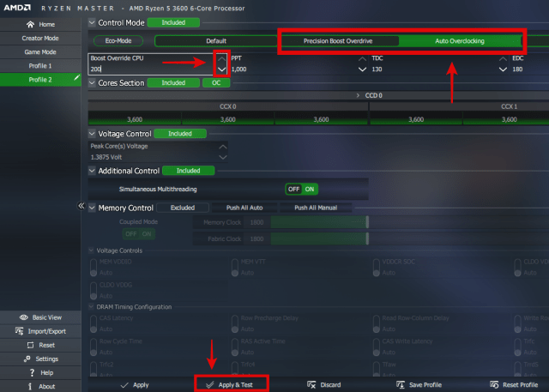Click the Help question mark icon
Image resolution: width=549 pixels, height=392 pixels.
click(33, 373)
